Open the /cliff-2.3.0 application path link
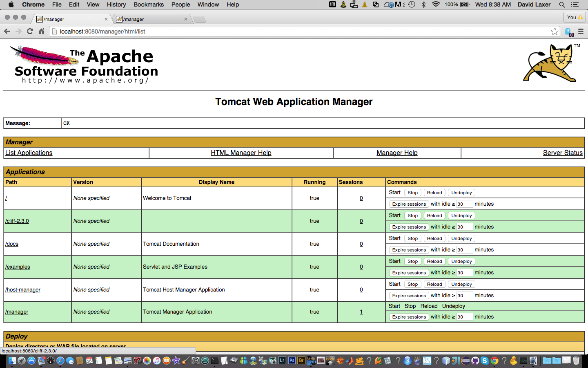Screen dimensions: 588x368 (x=17, y=221)
